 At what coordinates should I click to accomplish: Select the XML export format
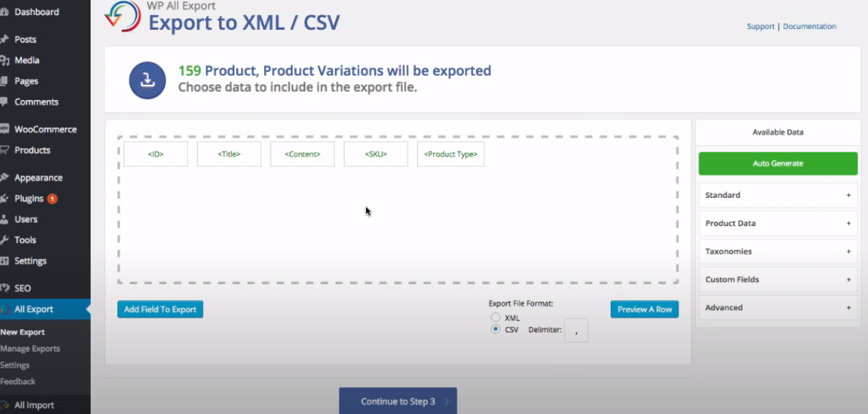496,318
